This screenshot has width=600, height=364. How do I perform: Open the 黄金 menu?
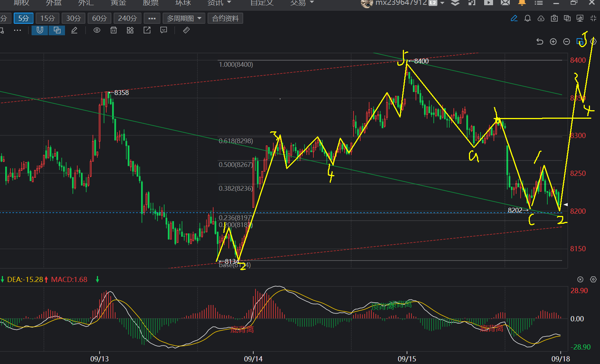click(x=118, y=3)
